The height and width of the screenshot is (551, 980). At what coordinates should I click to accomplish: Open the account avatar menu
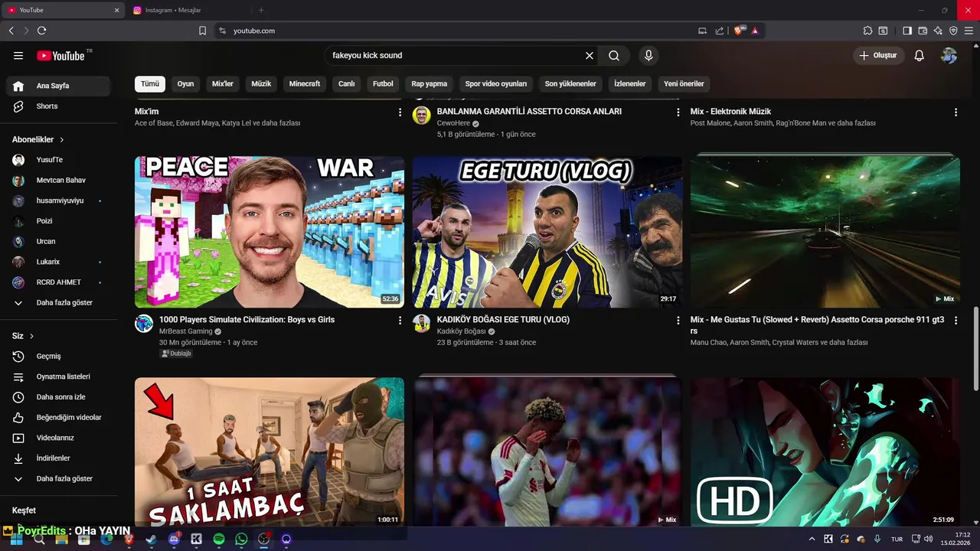click(949, 56)
